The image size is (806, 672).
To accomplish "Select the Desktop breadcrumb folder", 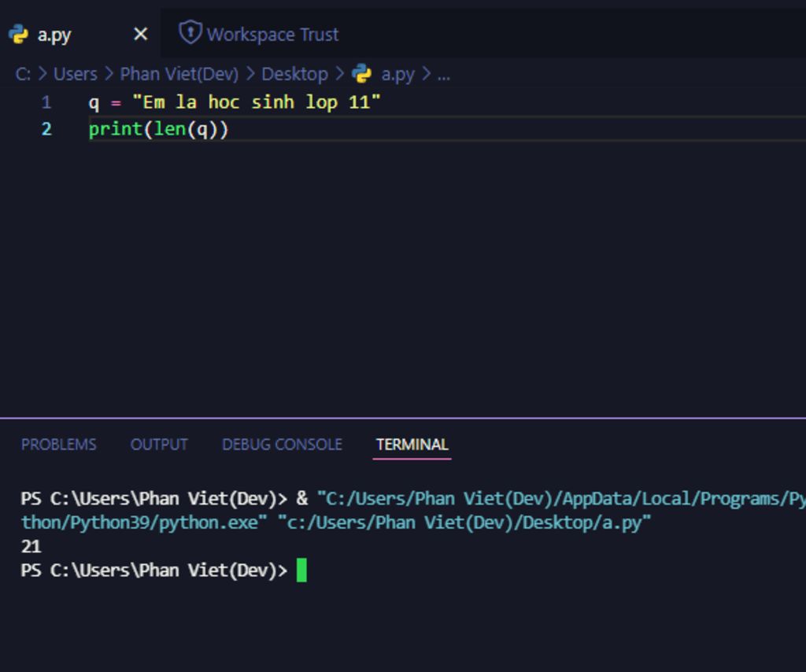I will click(294, 74).
